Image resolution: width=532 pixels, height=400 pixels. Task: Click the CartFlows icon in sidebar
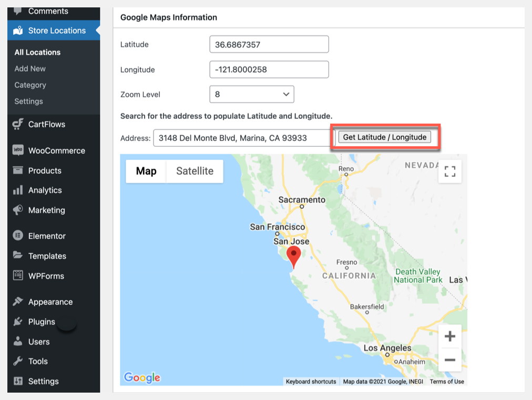(18, 124)
